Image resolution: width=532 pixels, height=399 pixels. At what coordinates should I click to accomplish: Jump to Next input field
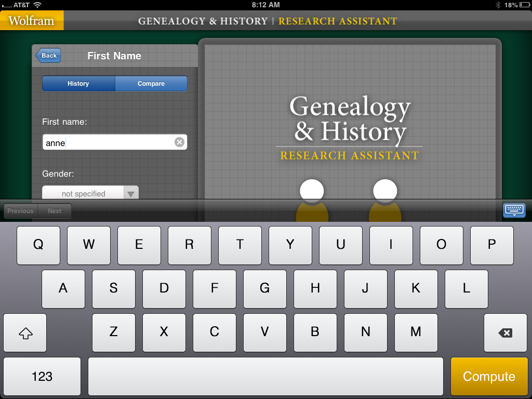[55, 211]
